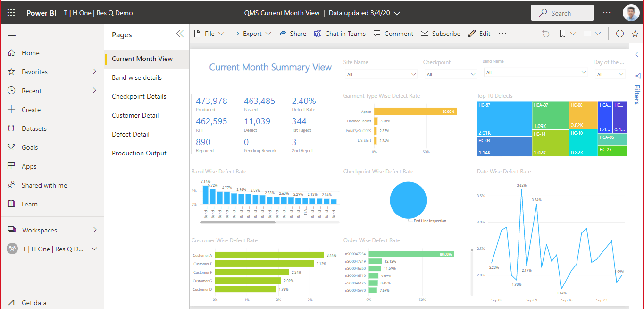This screenshot has width=644, height=309.
Task: Open the Export dropdown
Action: click(x=251, y=34)
